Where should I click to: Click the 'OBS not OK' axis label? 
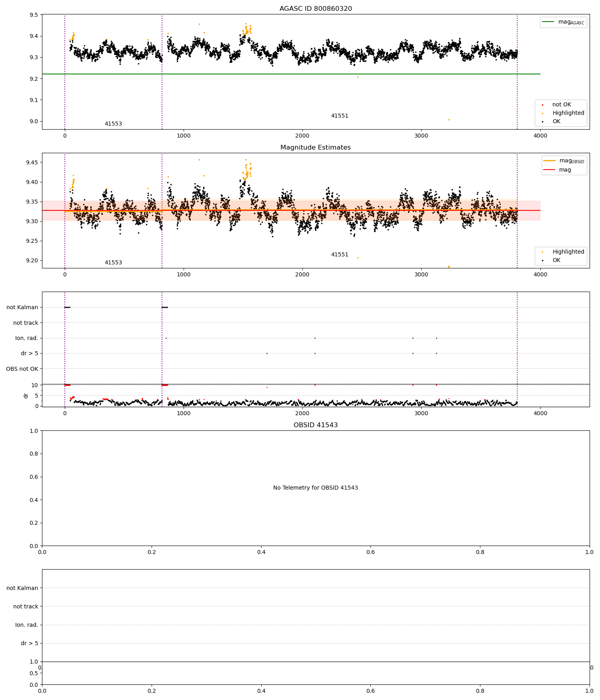click(22, 369)
